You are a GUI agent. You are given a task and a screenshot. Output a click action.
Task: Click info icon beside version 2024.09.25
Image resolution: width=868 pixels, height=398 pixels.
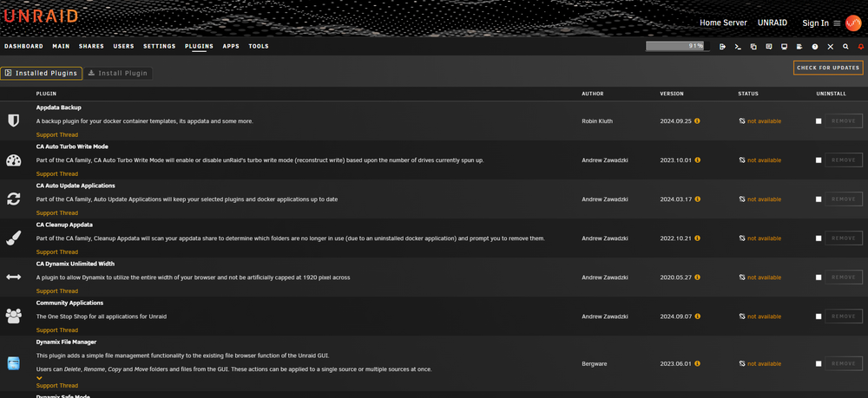[697, 121]
